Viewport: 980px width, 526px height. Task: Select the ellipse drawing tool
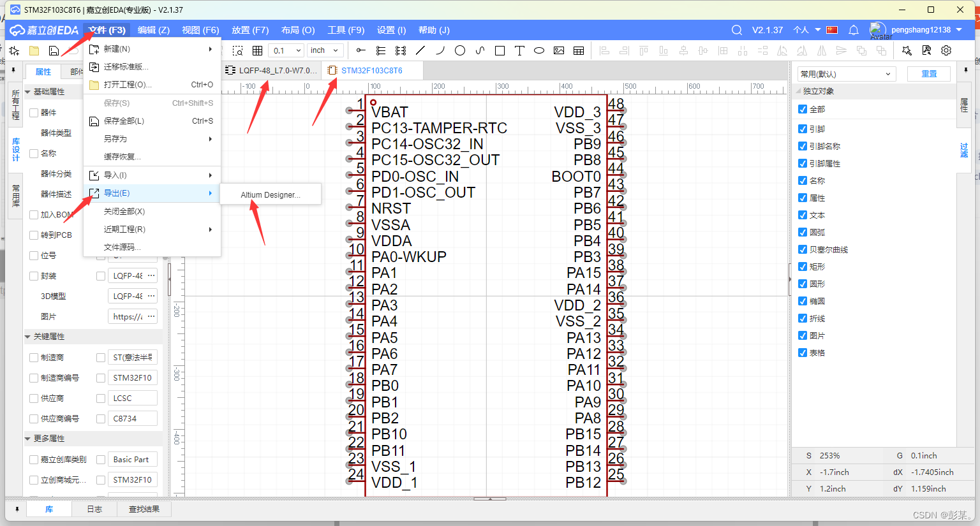(x=539, y=50)
